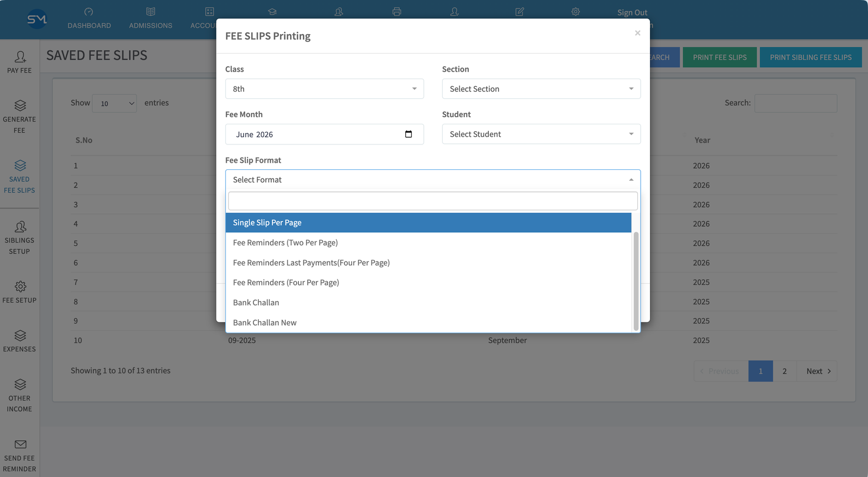Go to pagination page 2
The height and width of the screenshot is (477, 868).
(x=784, y=371)
